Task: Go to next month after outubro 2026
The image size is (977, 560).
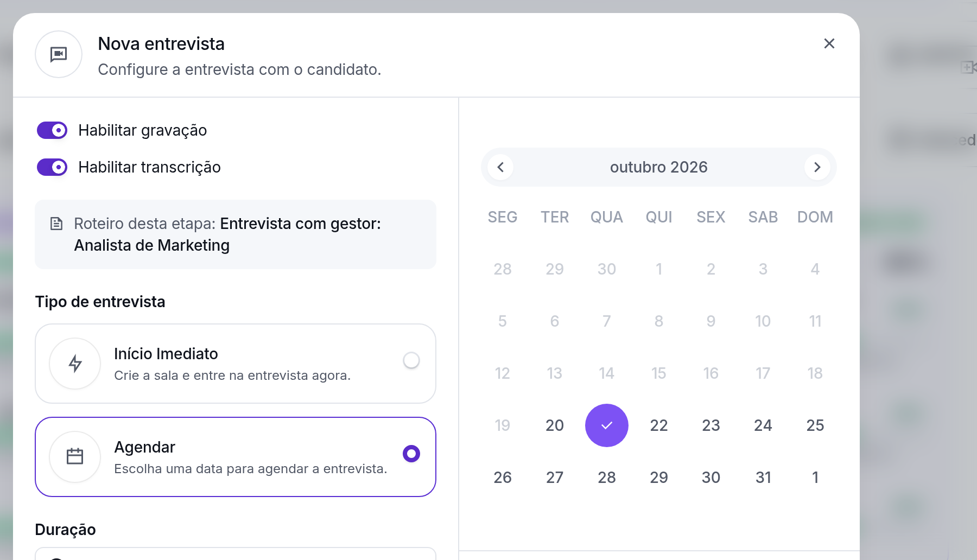Action: click(x=817, y=167)
